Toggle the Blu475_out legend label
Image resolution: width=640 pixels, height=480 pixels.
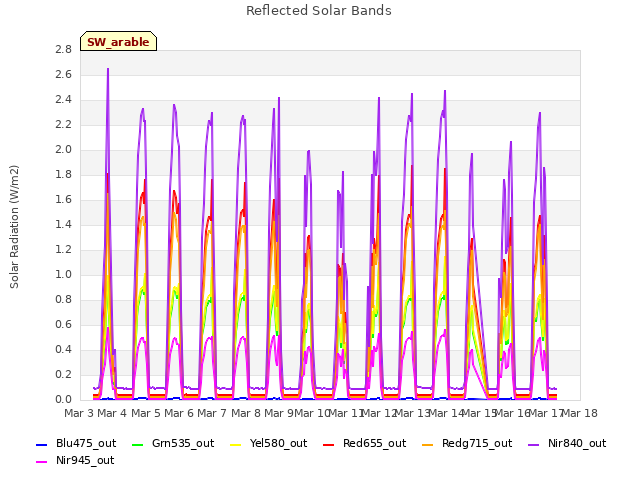86,444
